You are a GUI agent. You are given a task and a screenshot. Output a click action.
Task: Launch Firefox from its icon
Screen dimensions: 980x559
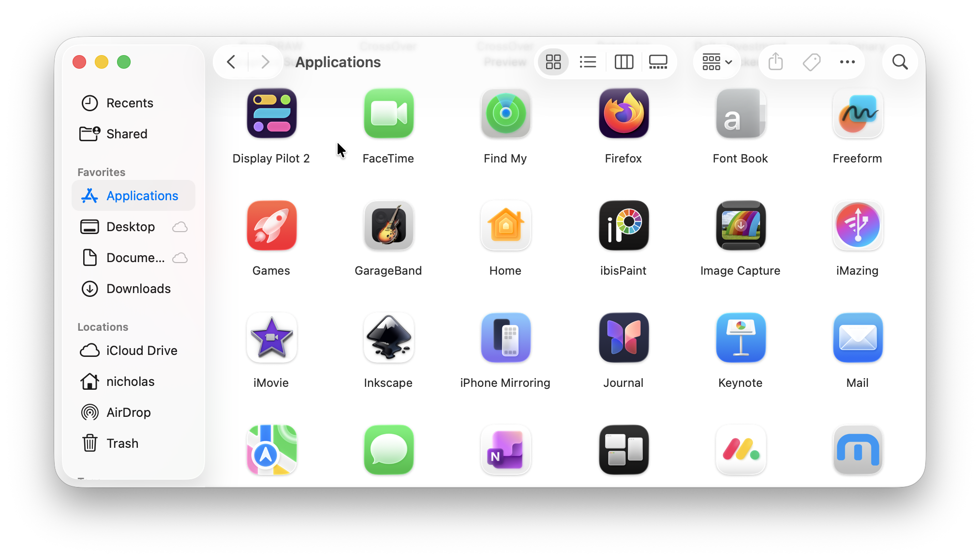coord(624,114)
